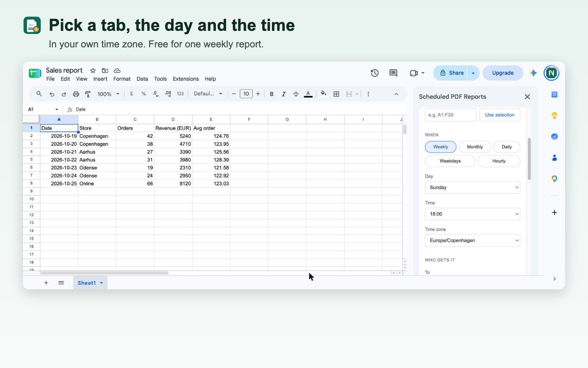
Task: Toggle strikethrough formatting
Action: pyautogui.click(x=295, y=94)
